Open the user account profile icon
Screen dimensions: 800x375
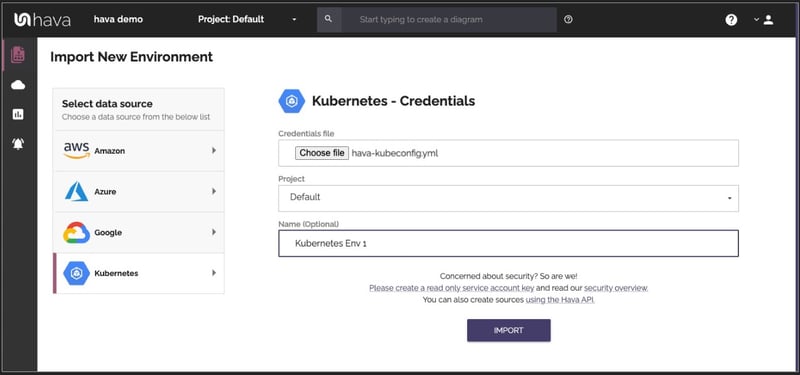point(768,20)
